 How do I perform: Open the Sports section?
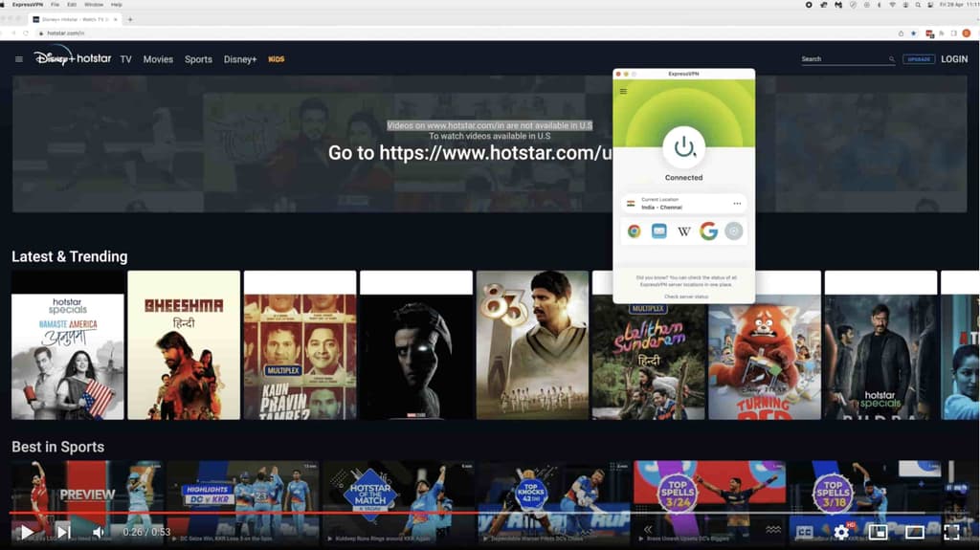(x=198, y=59)
